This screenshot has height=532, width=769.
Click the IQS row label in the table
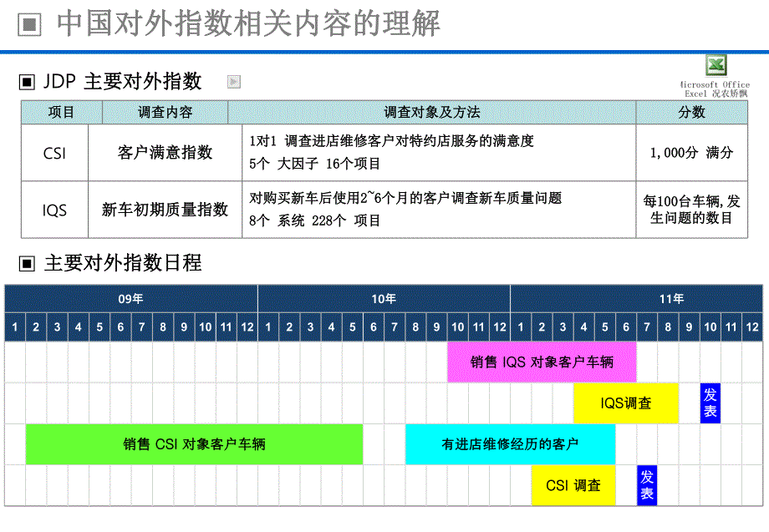point(54,210)
